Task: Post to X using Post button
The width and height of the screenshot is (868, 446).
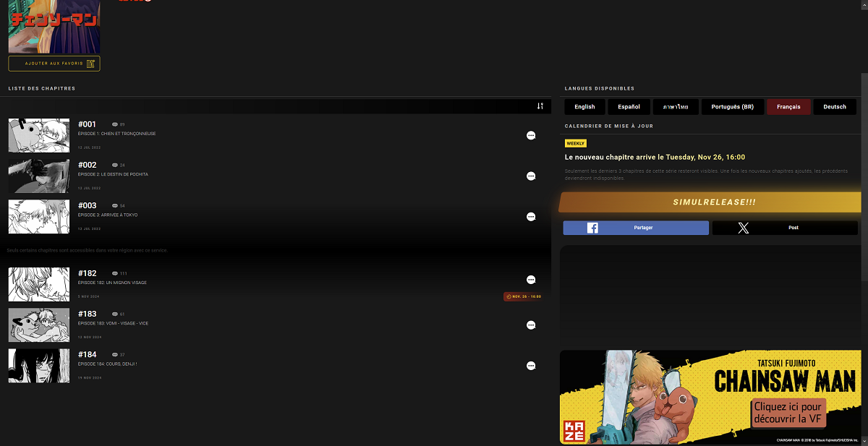Action: [x=785, y=228]
